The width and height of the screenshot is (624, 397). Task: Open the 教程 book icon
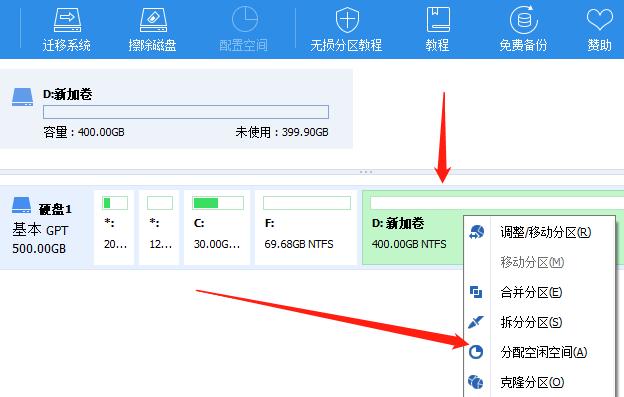pyautogui.click(x=438, y=19)
